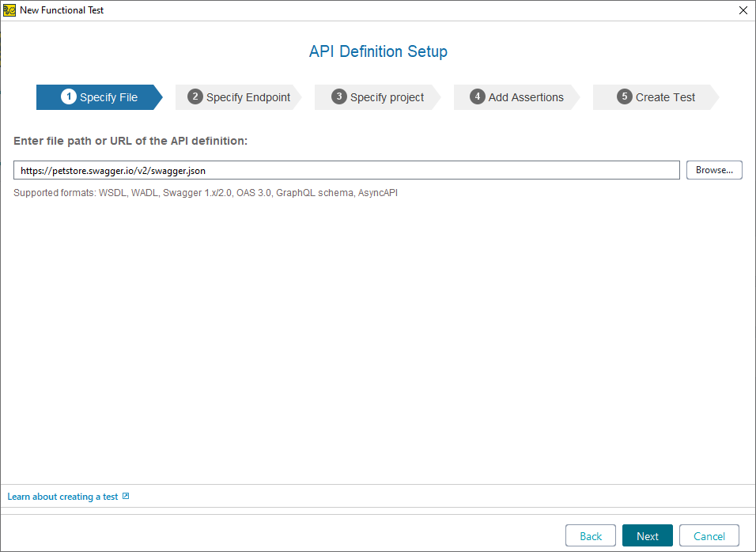Click the external link icon beside learn link
Image resolution: width=756 pixels, height=552 pixels.
point(127,496)
